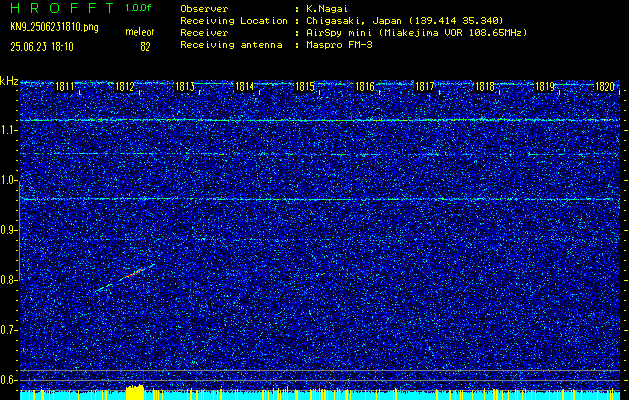629x400 pixels.
Task: Click the Observer label
Action: click(204, 8)
